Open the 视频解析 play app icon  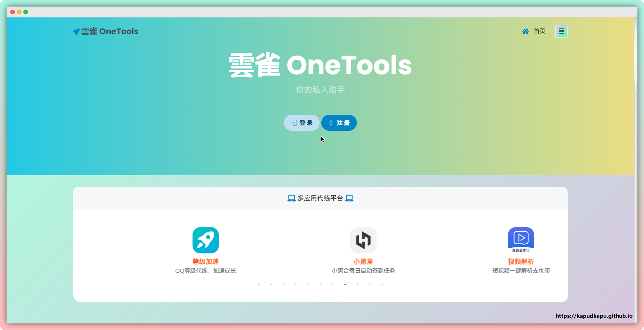click(x=521, y=240)
